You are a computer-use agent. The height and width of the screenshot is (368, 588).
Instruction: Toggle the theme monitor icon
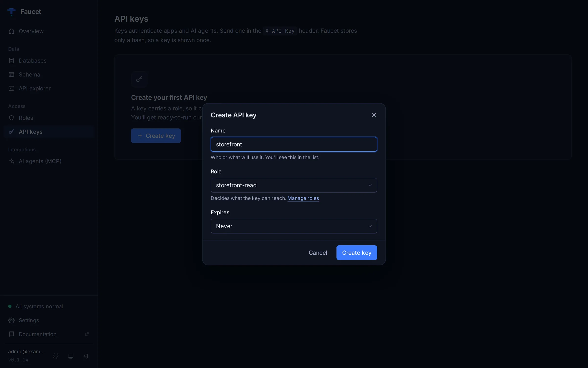coord(71,356)
